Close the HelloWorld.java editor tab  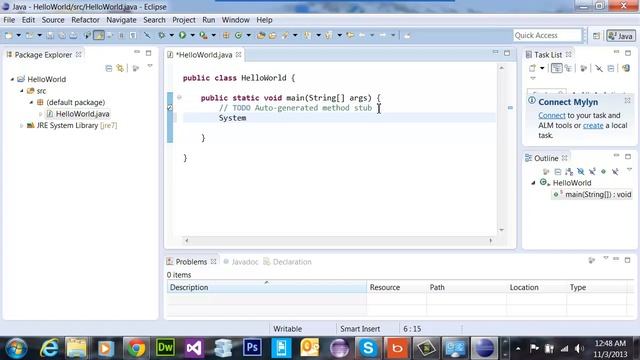[238, 54]
